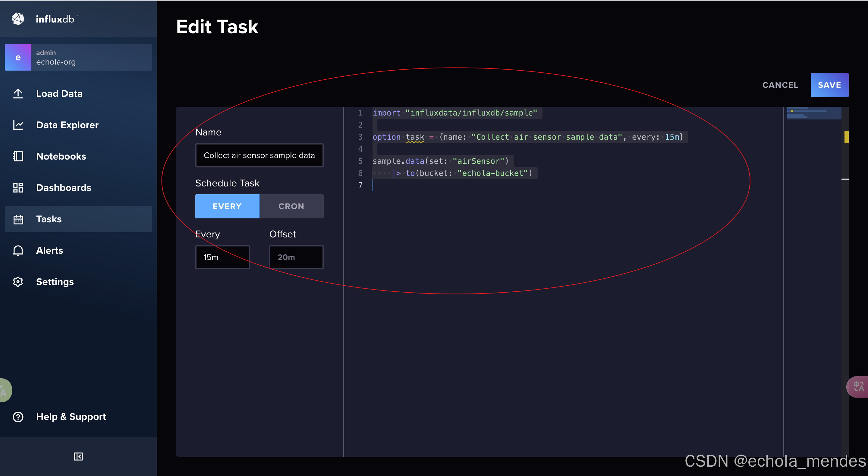Click the Data Explorer graph icon
The image size is (868, 476).
[x=18, y=125]
